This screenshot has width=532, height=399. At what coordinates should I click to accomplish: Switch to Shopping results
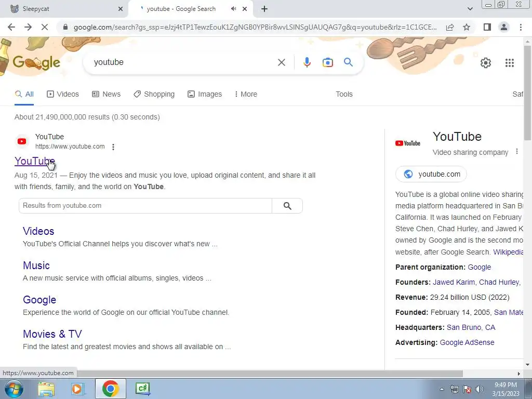pos(154,94)
